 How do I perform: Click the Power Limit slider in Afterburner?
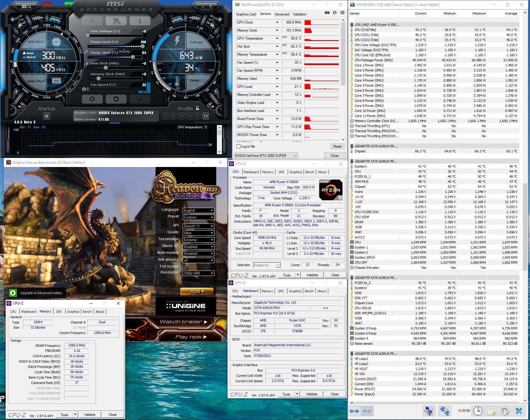[x=115, y=46]
